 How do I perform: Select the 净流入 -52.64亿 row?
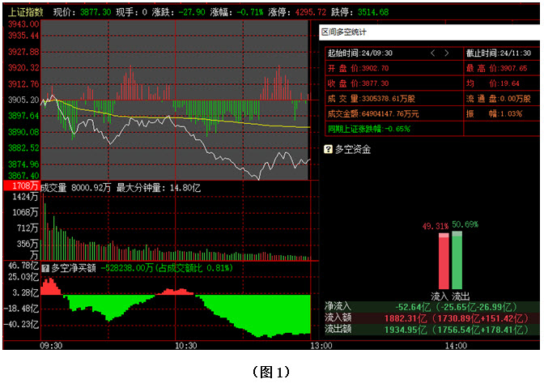[x=431, y=307]
